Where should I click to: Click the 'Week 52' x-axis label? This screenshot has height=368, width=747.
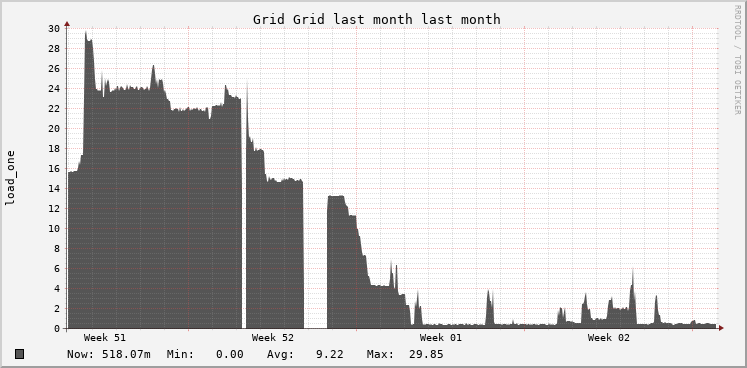click(273, 338)
